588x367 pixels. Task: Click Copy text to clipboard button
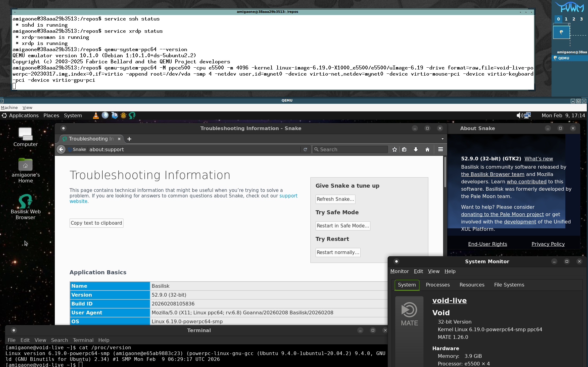point(96,223)
